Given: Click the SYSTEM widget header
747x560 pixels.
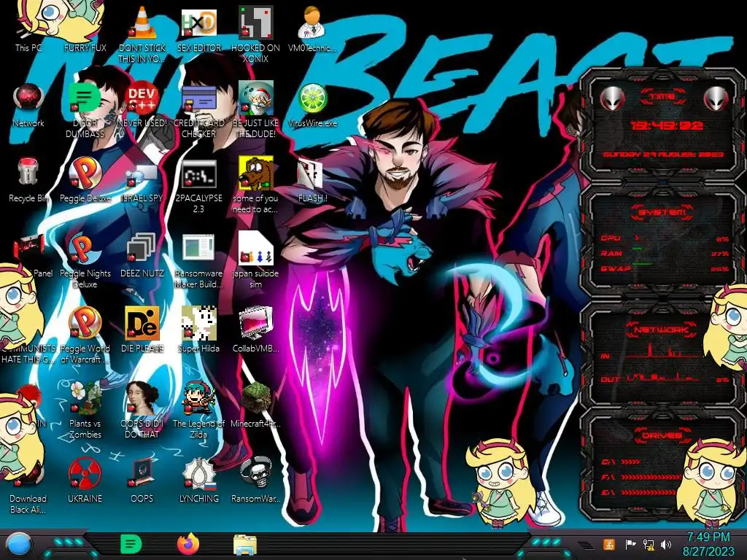Looking at the screenshot, I should (x=662, y=212).
